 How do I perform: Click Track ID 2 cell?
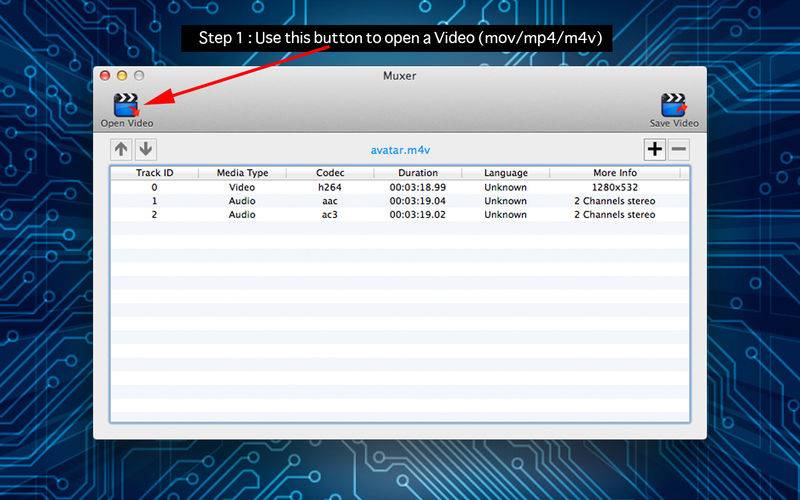pos(155,215)
